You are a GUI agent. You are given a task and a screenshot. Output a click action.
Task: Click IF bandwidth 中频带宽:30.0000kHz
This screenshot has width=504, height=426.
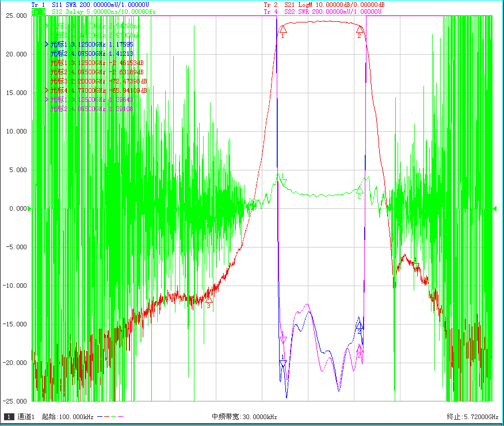245,417
